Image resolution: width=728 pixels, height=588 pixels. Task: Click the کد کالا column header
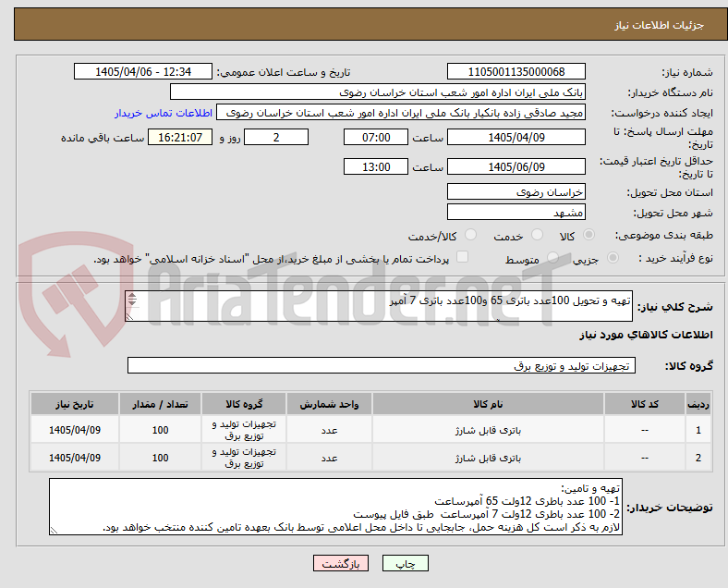coord(645,404)
